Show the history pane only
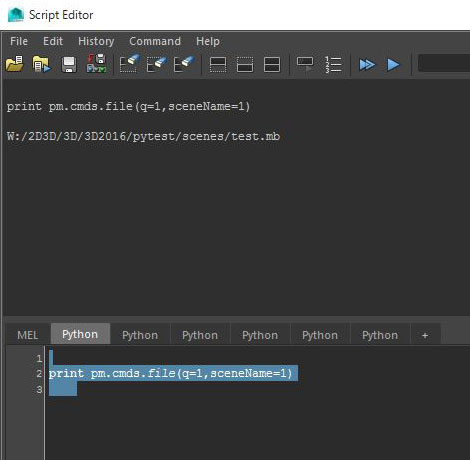470x460 pixels. [x=218, y=64]
